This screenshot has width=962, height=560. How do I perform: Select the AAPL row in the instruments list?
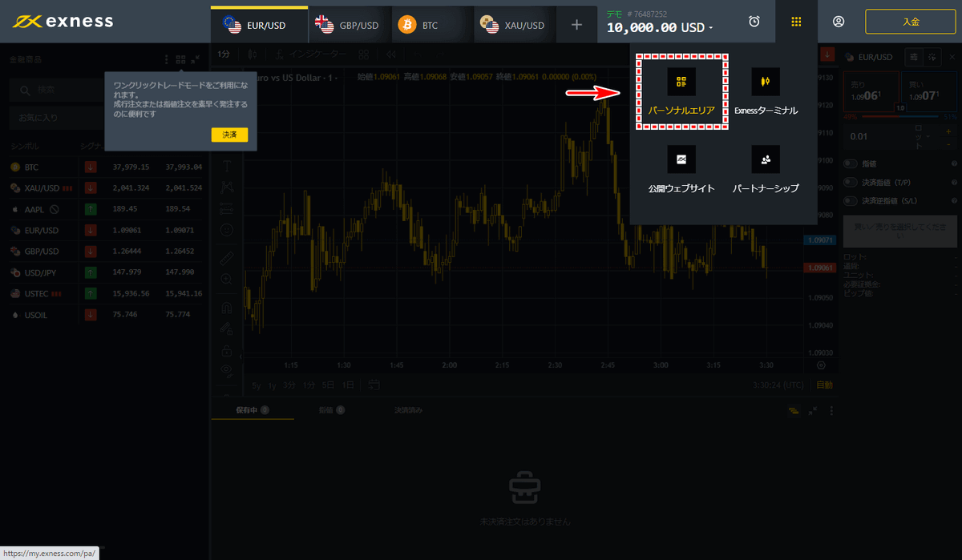point(104,209)
